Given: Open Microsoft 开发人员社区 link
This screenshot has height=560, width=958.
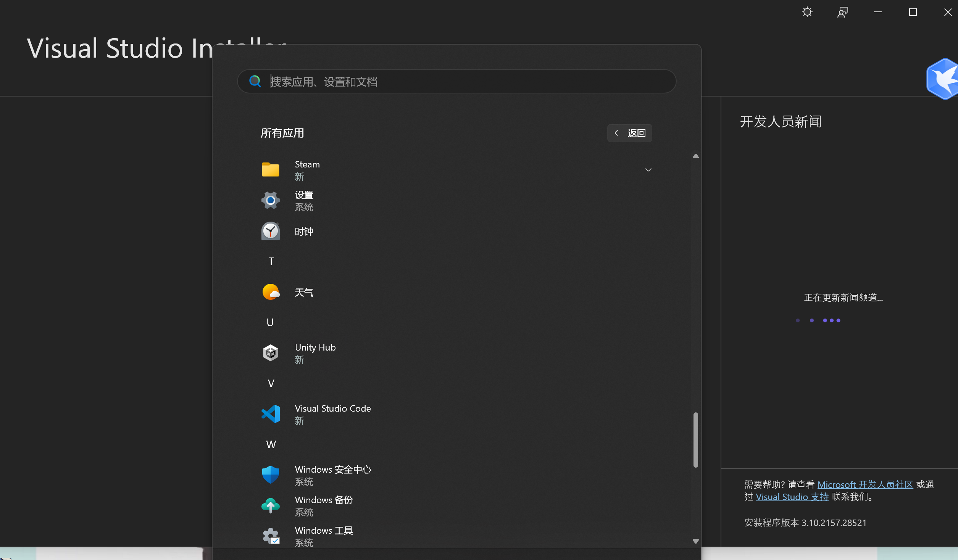Looking at the screenshot, I should pos(865,484).
